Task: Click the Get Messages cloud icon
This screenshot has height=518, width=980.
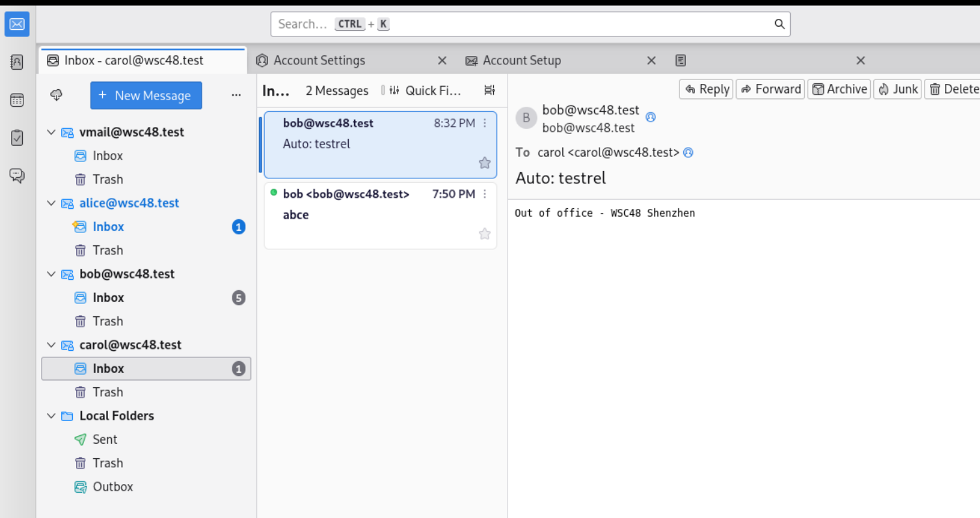Action: (x=57, y=96)
